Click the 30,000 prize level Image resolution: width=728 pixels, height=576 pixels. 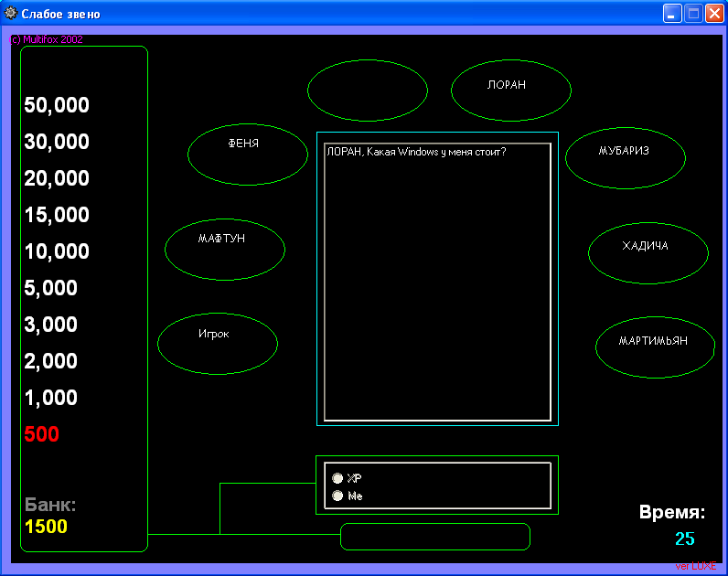(x=57, y=142)
